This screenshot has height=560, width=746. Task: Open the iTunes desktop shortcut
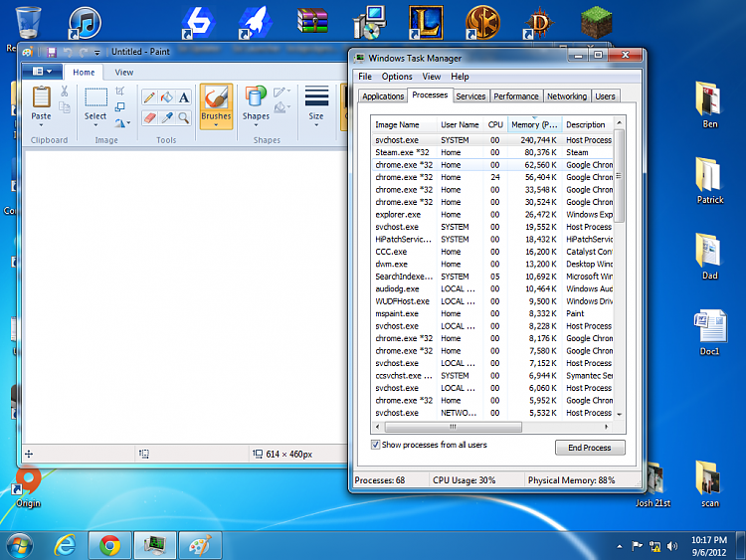pos(85,23)
